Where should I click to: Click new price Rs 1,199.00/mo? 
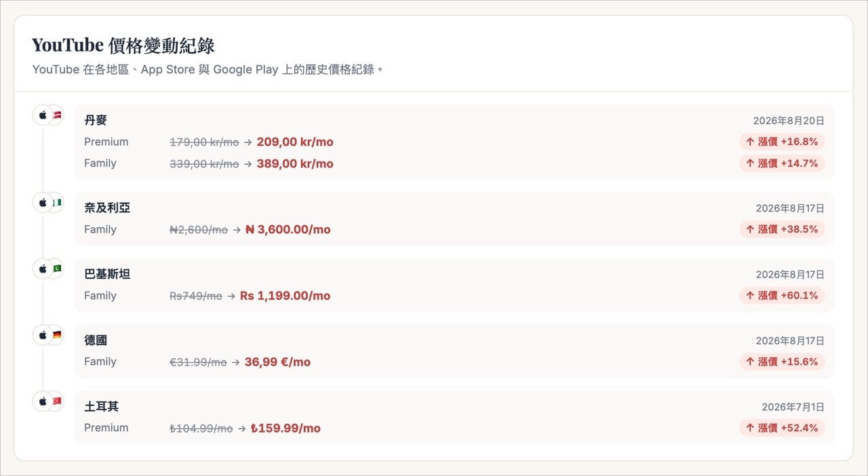pyautogui.click(x=285, y=296)
